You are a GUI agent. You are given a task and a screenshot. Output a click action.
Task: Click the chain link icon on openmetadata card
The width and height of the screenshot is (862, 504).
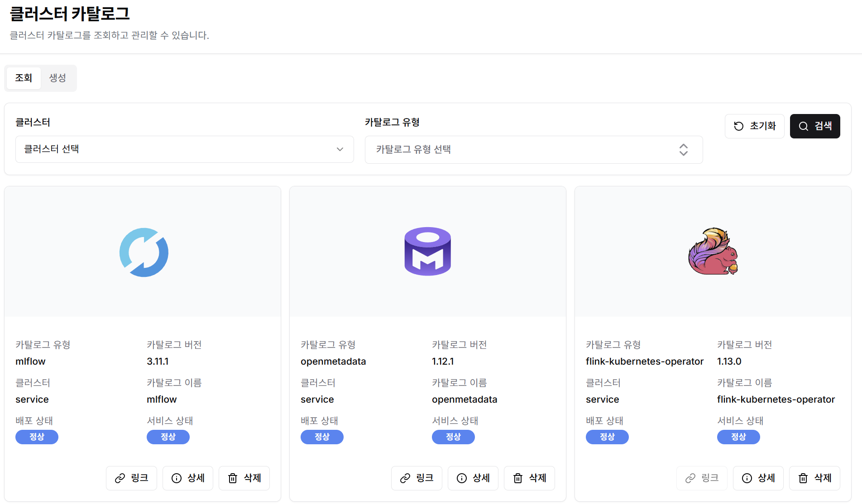pos(405,478)
